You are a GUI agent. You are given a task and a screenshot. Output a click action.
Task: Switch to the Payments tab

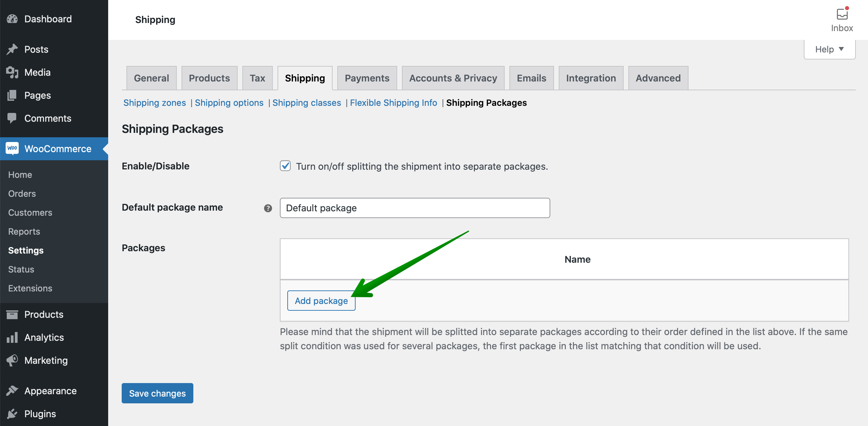367,78
